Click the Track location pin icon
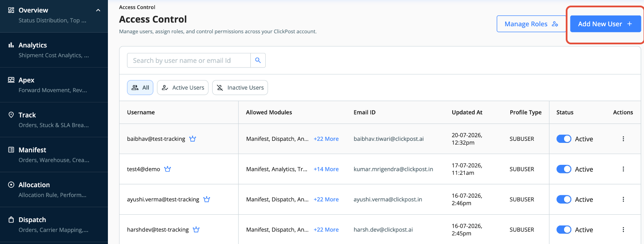The height and width of the screenshot is (244, 644). pos(11,115)
